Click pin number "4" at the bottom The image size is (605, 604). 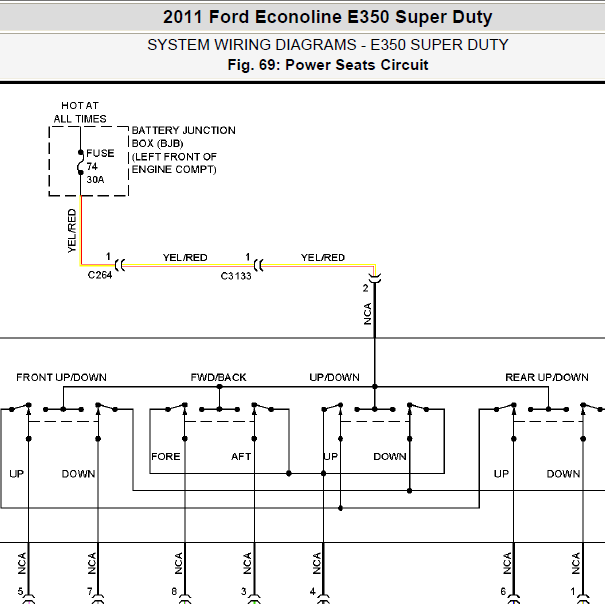point(313,591)
